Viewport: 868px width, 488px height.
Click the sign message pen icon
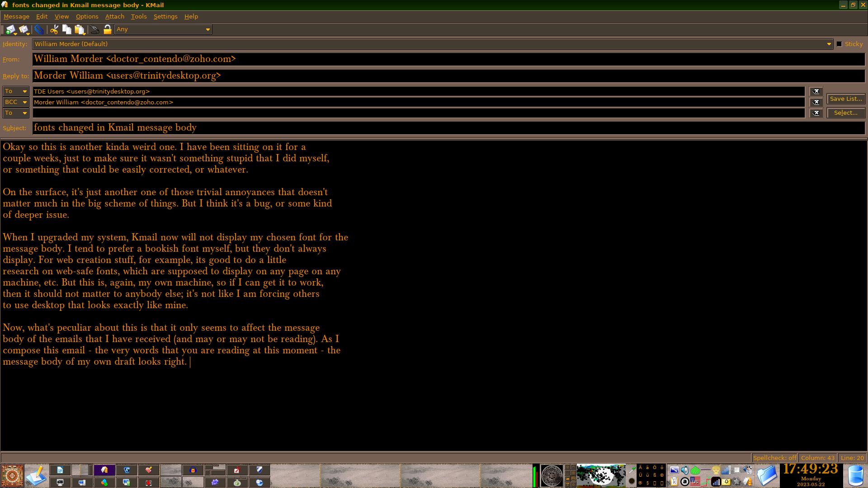pos(94,30)
